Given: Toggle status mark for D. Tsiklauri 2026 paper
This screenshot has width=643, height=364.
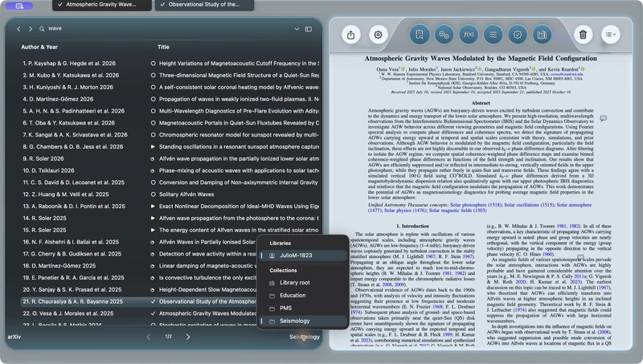Looking at the screenshot, I should tap(153, 170).
